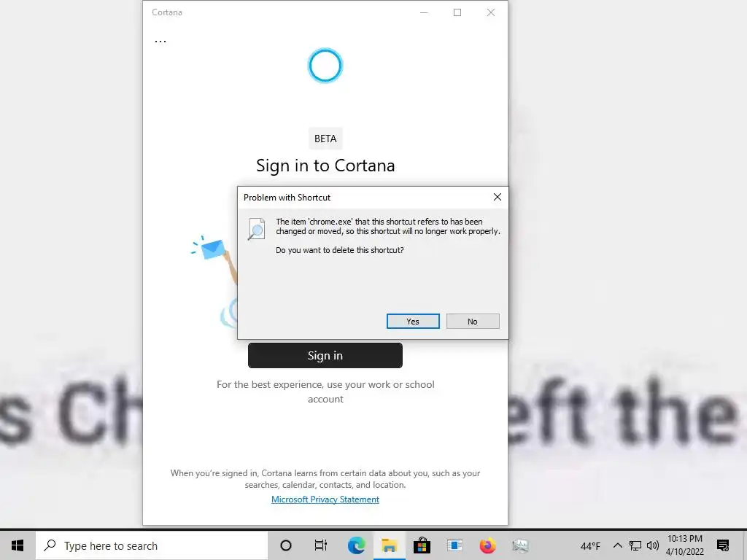Open the Windows Start menu

pyautogui.click(x=18, y=545)
